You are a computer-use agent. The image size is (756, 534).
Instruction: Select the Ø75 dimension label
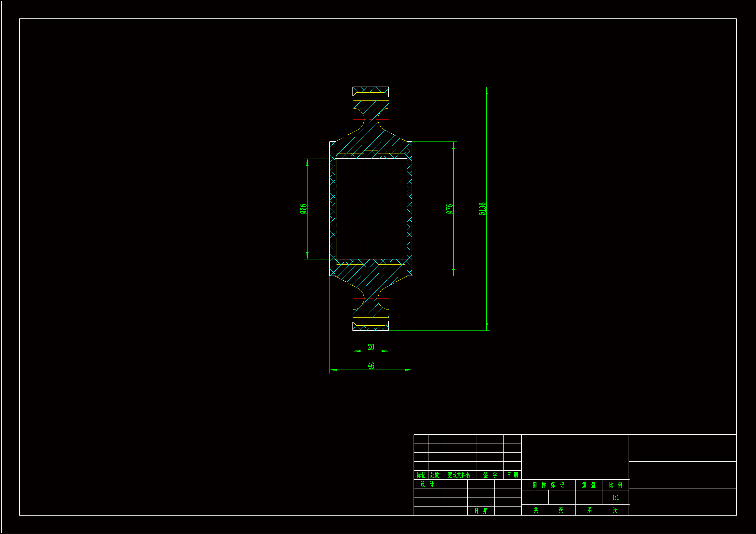tap(449, 209)
